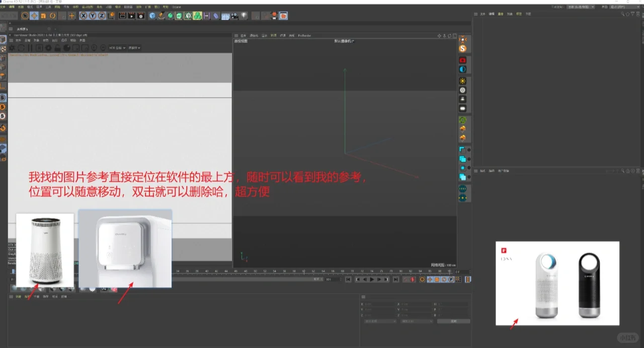Click the 应用 Apply button in the coordinates panel
This screenshot has width=644, height=348.
[x=454, y=321]
